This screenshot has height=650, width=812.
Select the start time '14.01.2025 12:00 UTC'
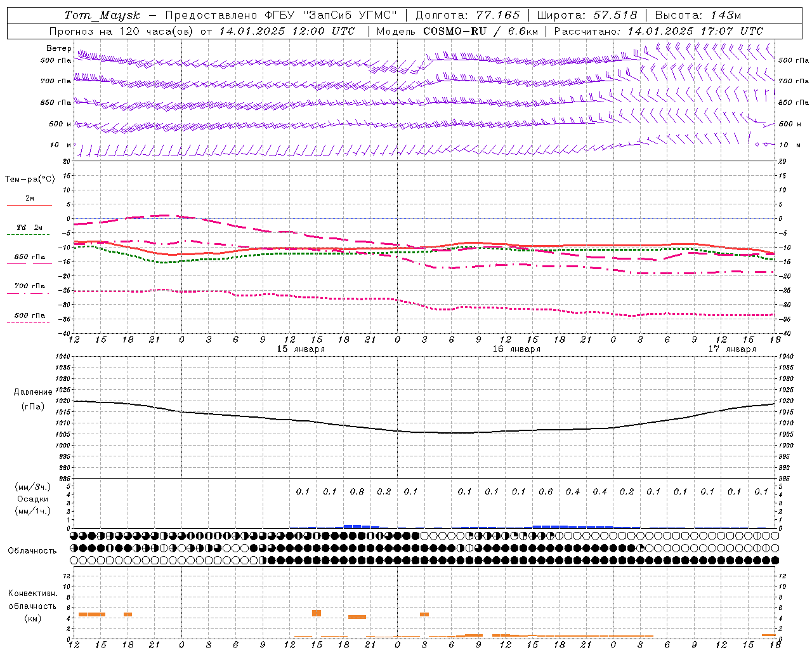287,31
